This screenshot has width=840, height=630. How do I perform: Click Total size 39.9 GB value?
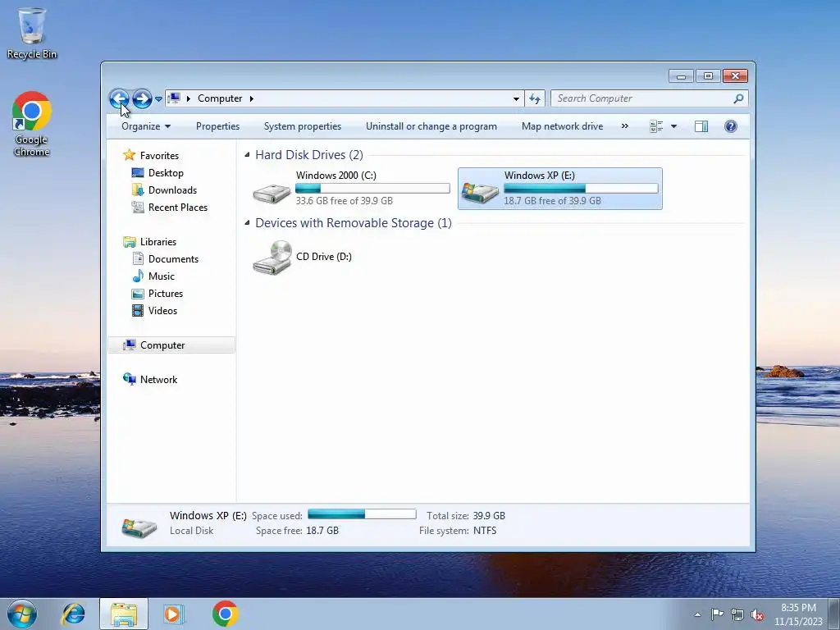tap(489, 516)
